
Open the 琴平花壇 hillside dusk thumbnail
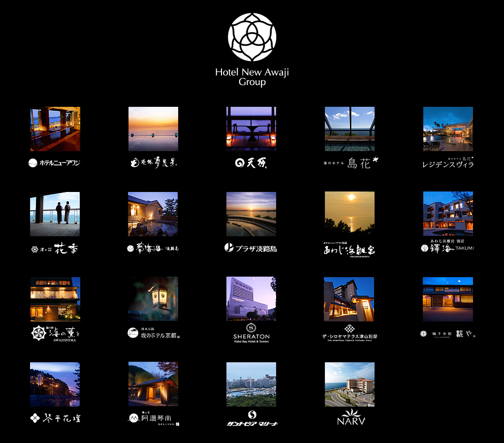(x=55, y=384)
